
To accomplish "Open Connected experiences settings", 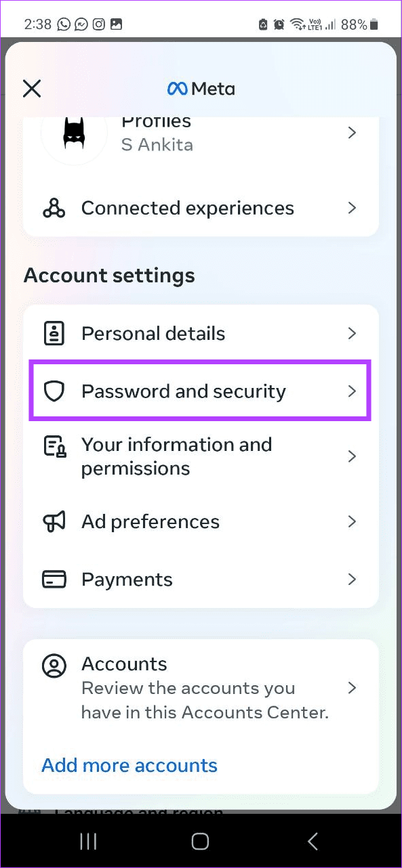I will (187, 208).
